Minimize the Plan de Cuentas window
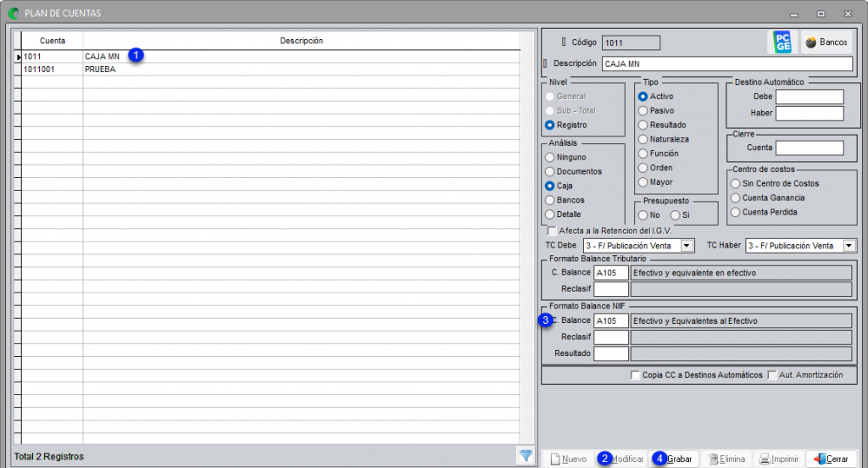 793,14
